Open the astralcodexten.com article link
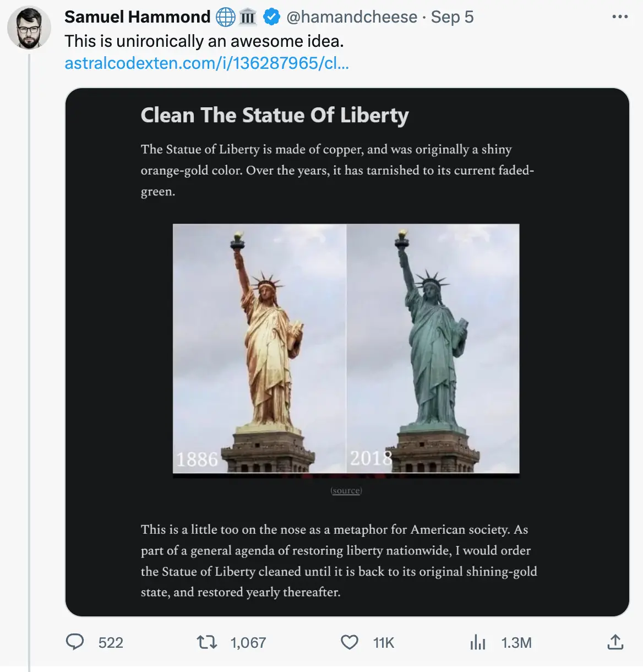Viewport: 643px width, 672px height. [207, 63]
